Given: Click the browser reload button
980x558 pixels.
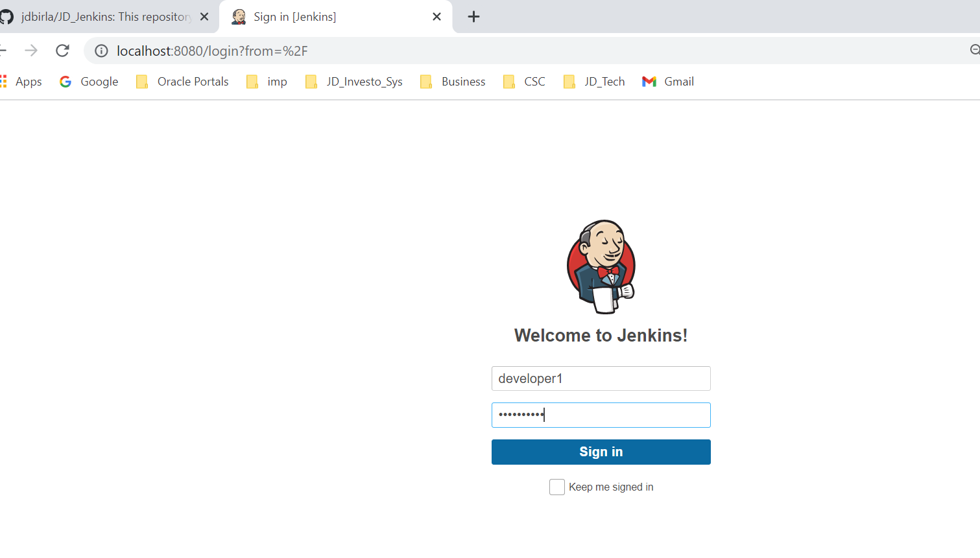Looking at the screenshot, I should coord(62,51).
